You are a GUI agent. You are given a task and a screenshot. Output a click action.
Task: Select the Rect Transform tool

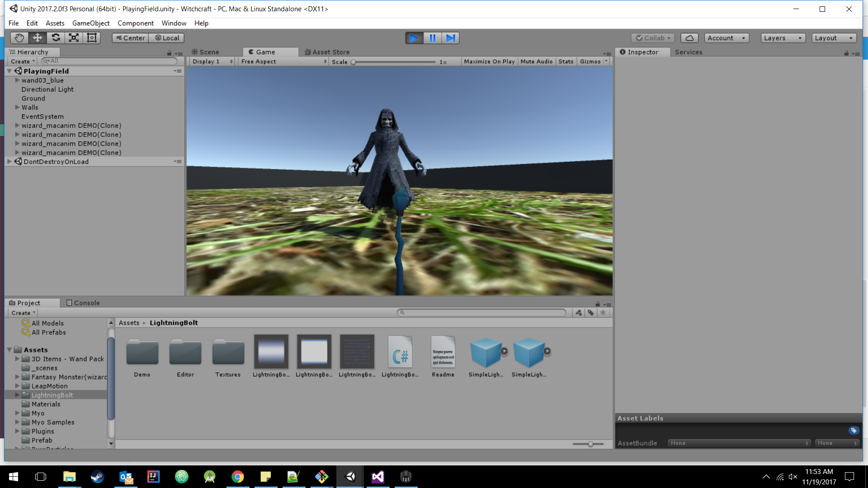click(92, 38)
